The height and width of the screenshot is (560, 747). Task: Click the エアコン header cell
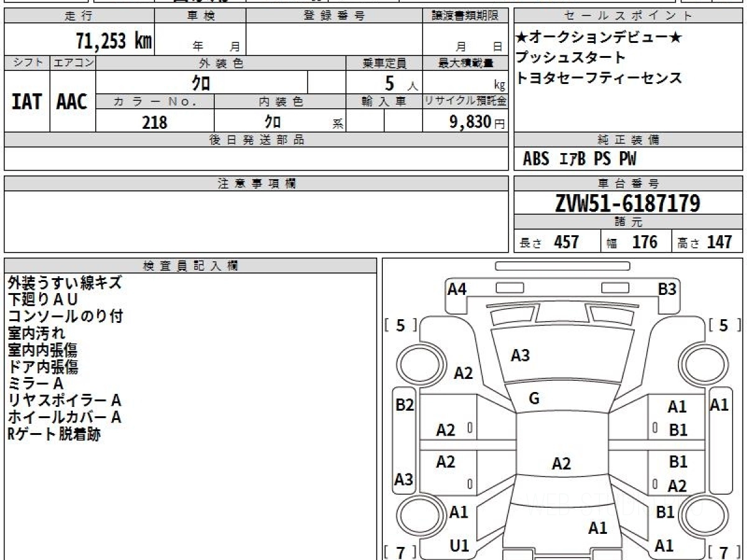73,63
